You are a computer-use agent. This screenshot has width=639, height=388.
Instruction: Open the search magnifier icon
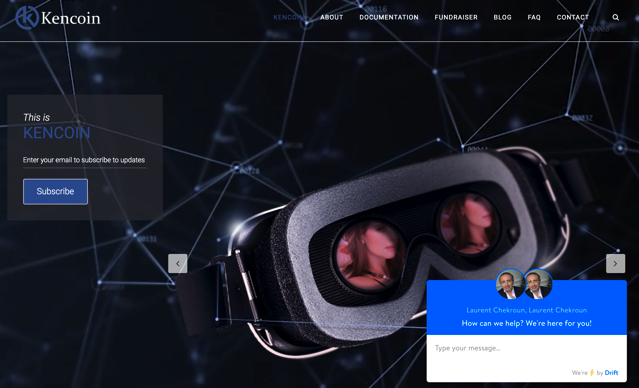coord(615,17)
